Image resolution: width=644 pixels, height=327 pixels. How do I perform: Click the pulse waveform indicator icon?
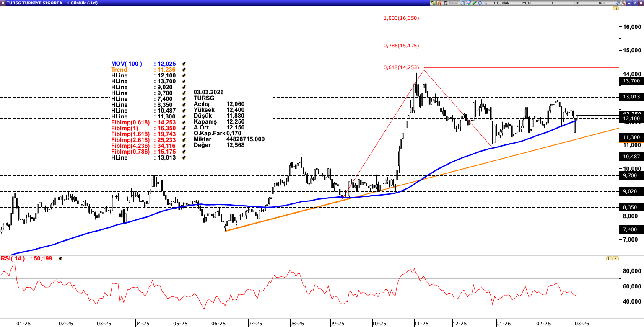(486, 3)
